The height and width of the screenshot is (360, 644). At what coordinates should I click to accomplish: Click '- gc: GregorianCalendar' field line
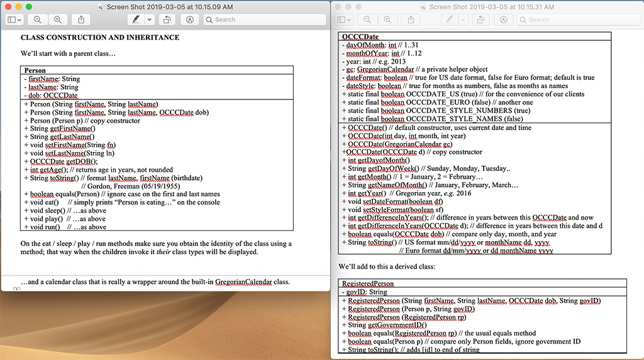click(x=415, y=69)
